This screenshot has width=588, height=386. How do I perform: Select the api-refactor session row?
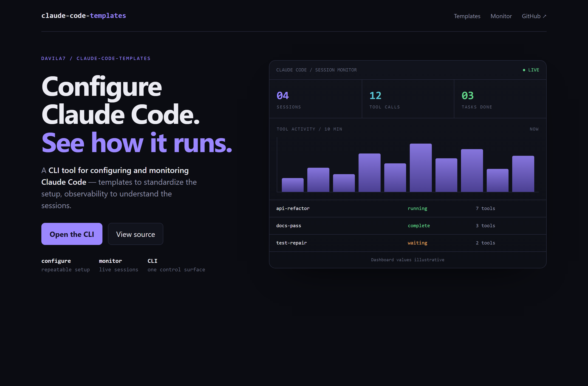pyautogui.click(x=408, y=209)
